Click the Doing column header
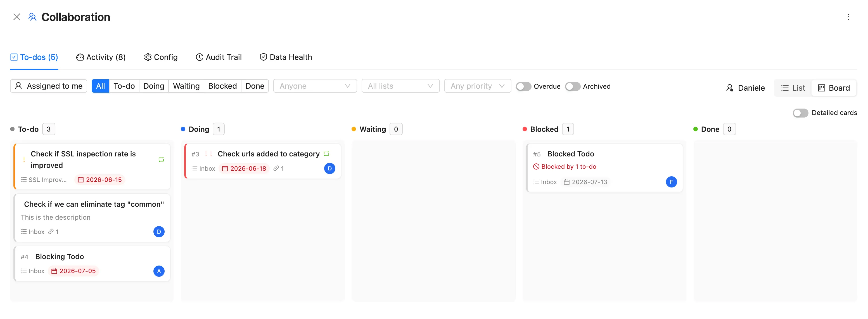The image size is (868, 319). pyautogui.click(x=199, y=129)
